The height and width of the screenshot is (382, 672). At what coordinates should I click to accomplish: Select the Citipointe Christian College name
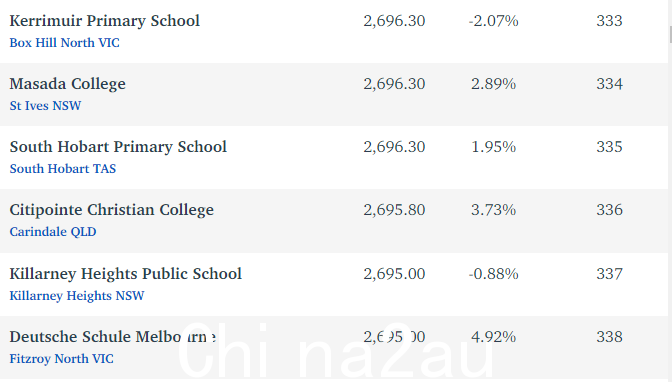111,210
